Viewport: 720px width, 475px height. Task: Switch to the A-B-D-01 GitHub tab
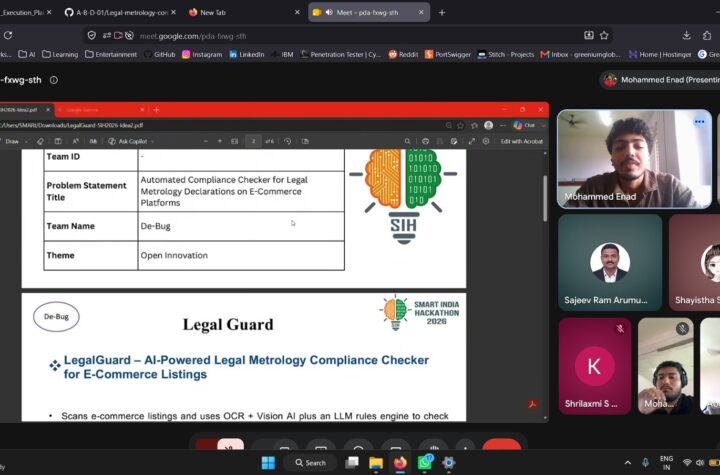pos(120,12)
